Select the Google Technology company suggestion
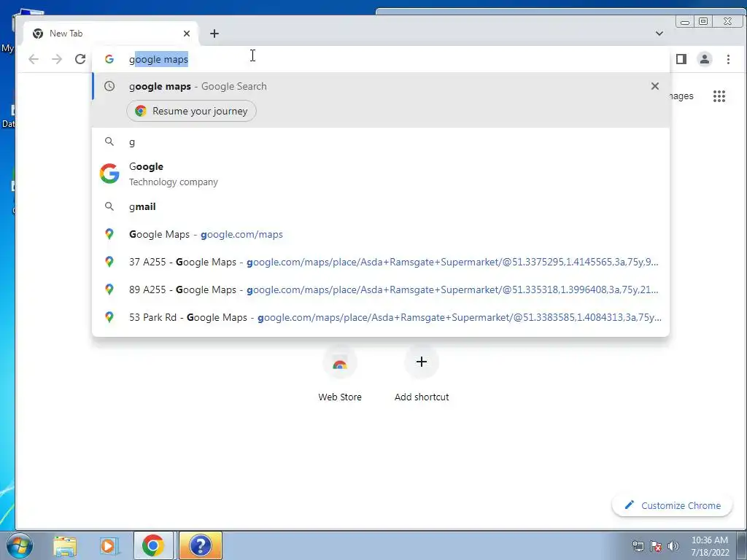Screen dimensions: 747x560 380,174
